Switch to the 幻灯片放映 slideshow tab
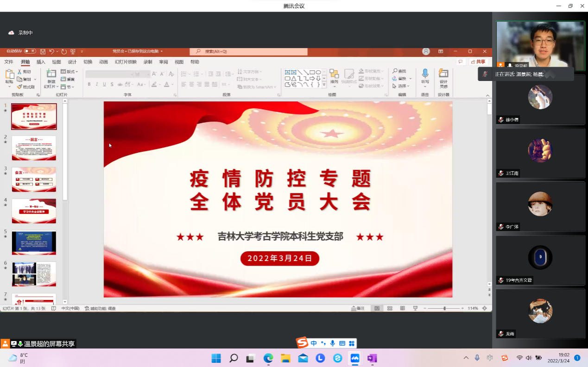This screenshot has height=367, width=588. (x=126, y=62)
